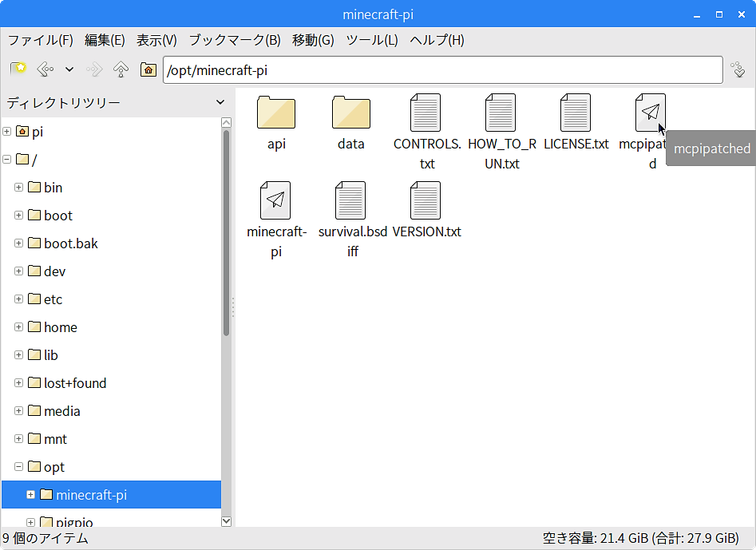Image resolution: width=756 pixels, height=550 pixels.
Task: Select the minecraft-pi folder in tree
Action: (x=112, y=495)
